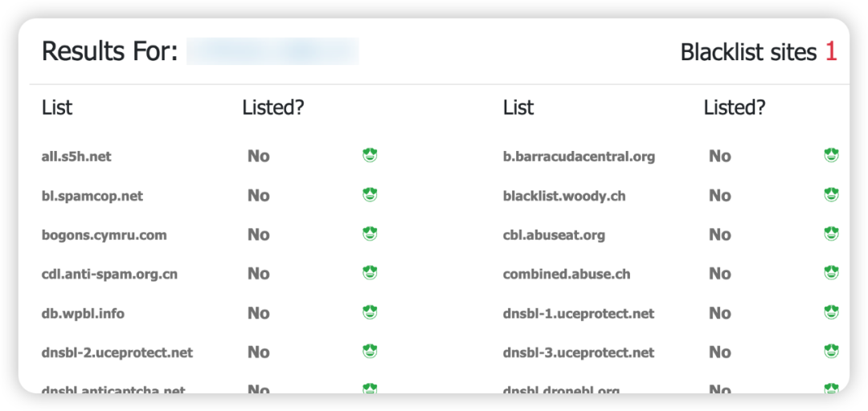Select the combined.abuse.ch list entry
The image size is (868, 411).
point(567,275)
